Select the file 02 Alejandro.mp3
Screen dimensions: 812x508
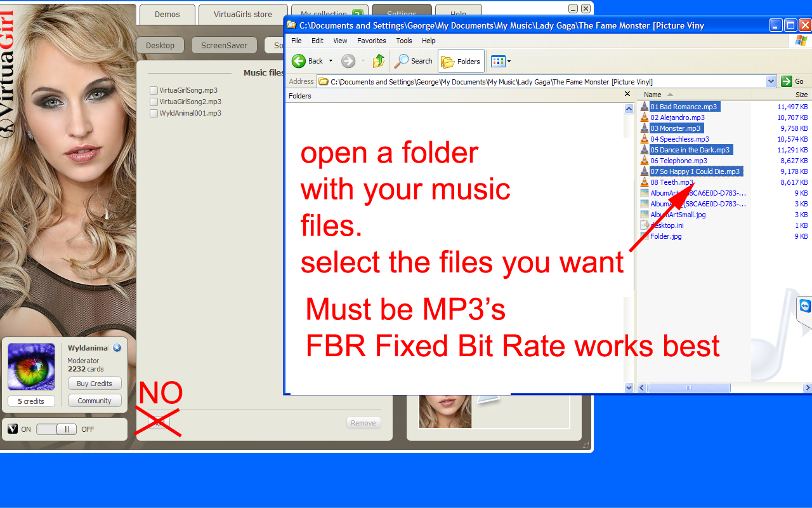pos(678,117)
